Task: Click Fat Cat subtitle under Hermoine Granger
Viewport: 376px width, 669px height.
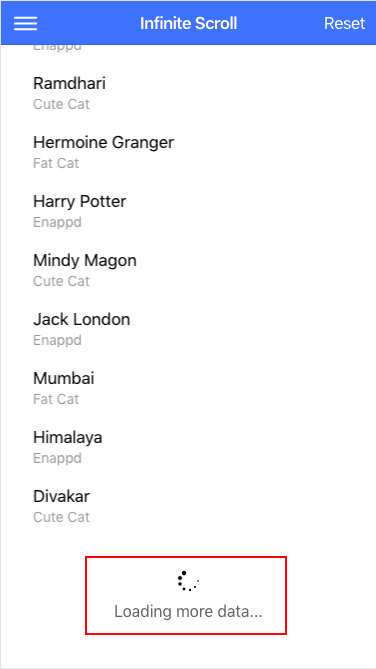Action: [x=56, y=163]
